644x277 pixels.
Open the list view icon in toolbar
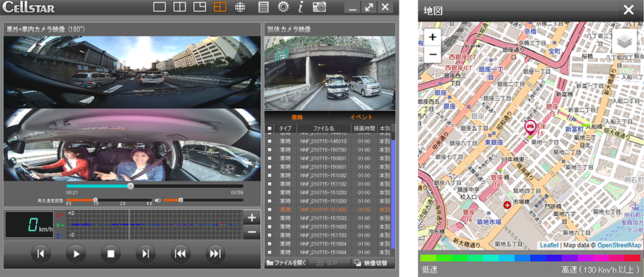[x=263, y=7]
